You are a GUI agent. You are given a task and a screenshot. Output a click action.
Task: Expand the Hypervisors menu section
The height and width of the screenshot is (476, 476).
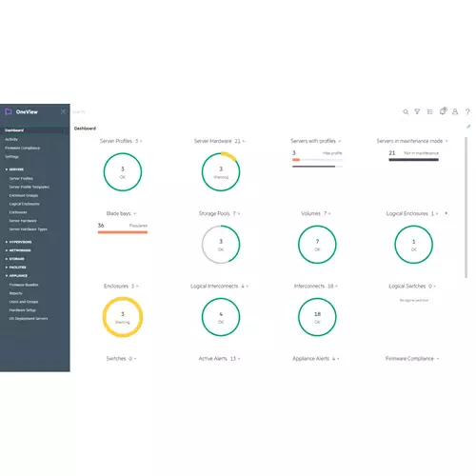pos(19,242)
